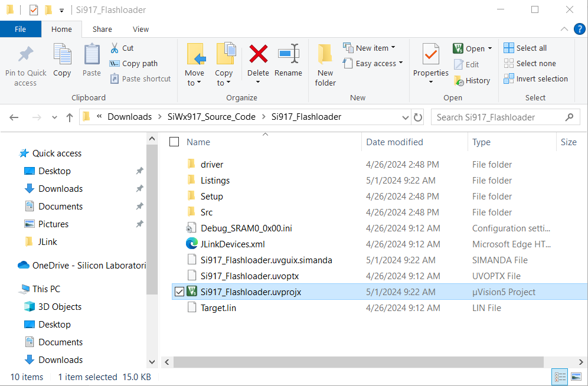The height and width of the screenshot is (386, 588).
Task: Sort by Name column header
Action: 198,142
